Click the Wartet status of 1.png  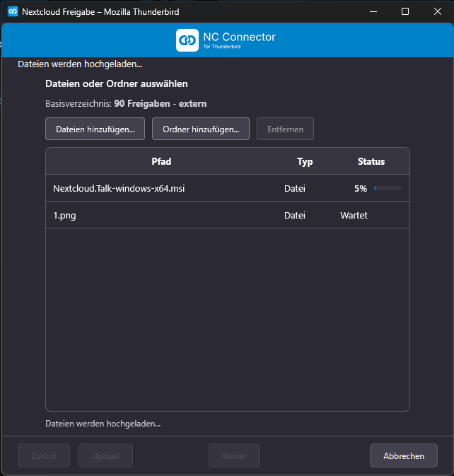click(x=354, y=215)
